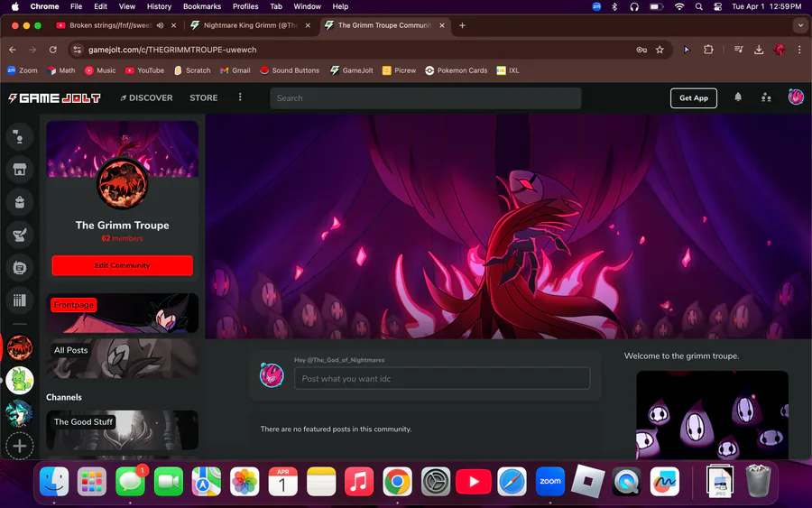This screenshot has height=508, width=812.
Task: Open the All Posts channel
Action: pyautogui.click(x=122, y=358)
